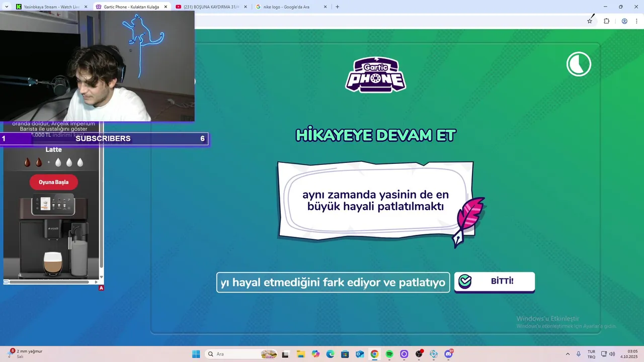Open the Chrome extensions puzzle icon
Image resolution: width=644 pixels, height=362 pixels.
606,21
